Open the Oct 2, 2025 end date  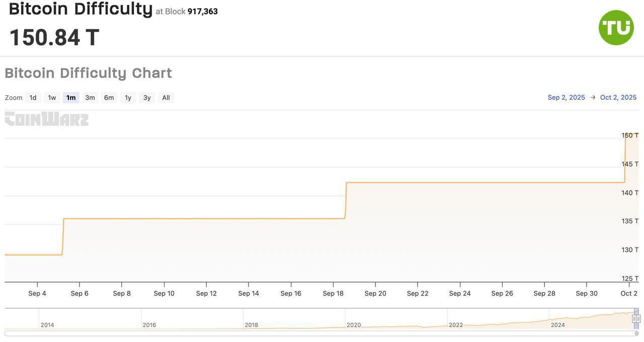[x=618, y=98]
